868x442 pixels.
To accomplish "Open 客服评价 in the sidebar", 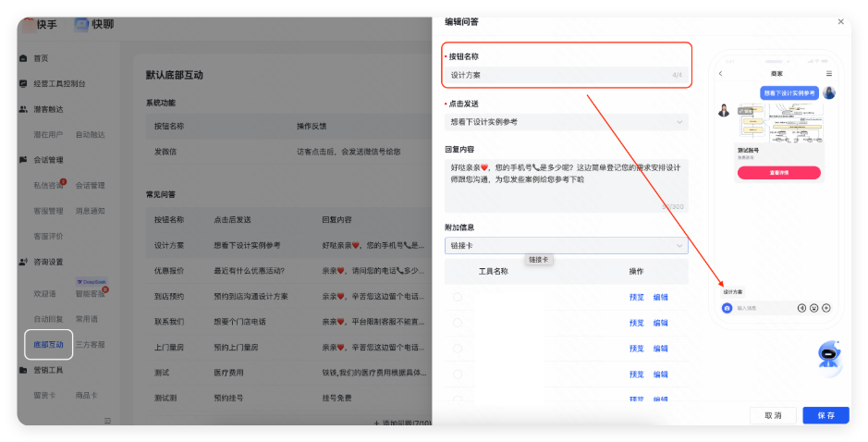I will tap(48, 236).
